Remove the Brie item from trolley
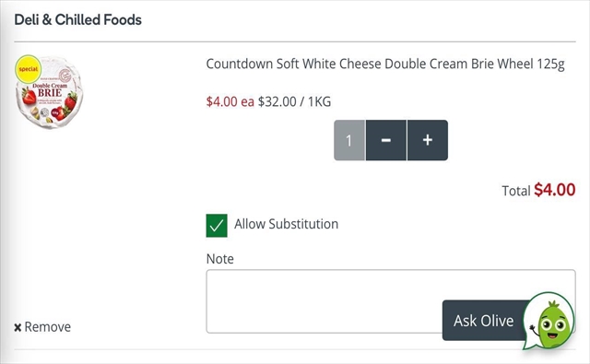 [42, 327]
